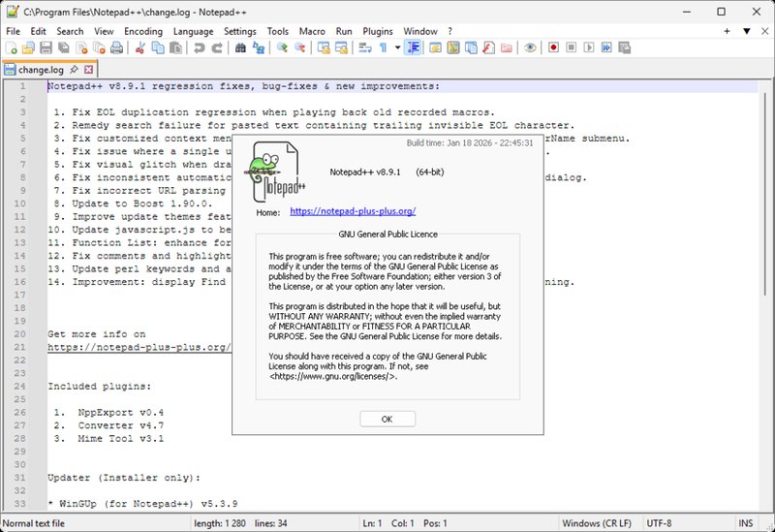Open the View menu
The width and height of the screenshot is (775, 532).
(104, 31)
